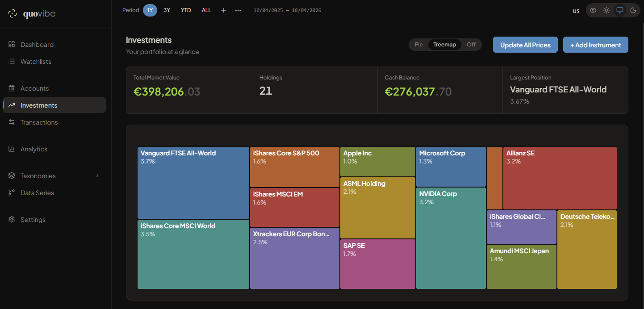
Task: Toggle privacy mode with the eye icon
Action: tap(593, 10)
